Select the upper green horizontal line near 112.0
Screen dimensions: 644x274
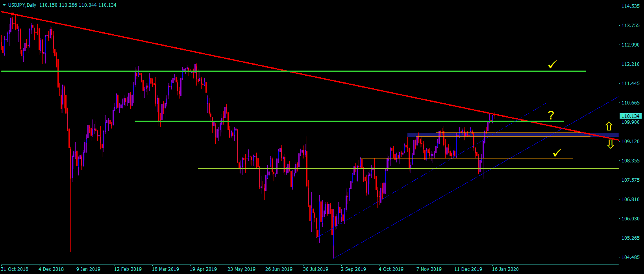pyautogui.click(x=293, y=71)
